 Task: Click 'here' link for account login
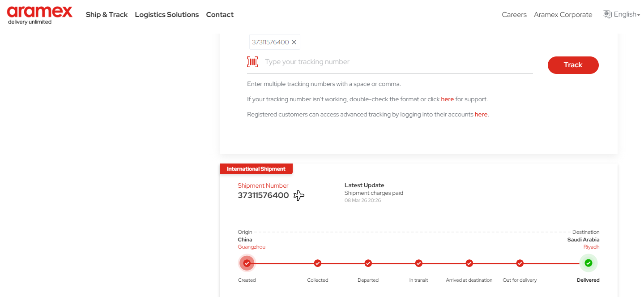coord(481,114)
